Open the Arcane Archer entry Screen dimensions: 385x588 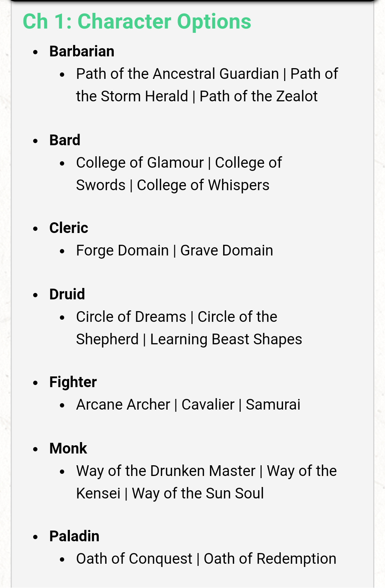(x=123, y=405)
